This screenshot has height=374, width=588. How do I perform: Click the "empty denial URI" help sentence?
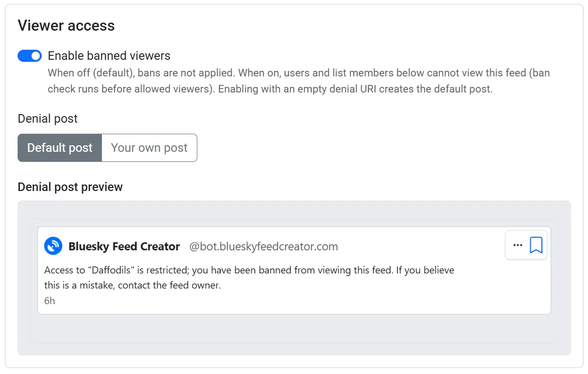pyautogui.click(x=355, y=89)
